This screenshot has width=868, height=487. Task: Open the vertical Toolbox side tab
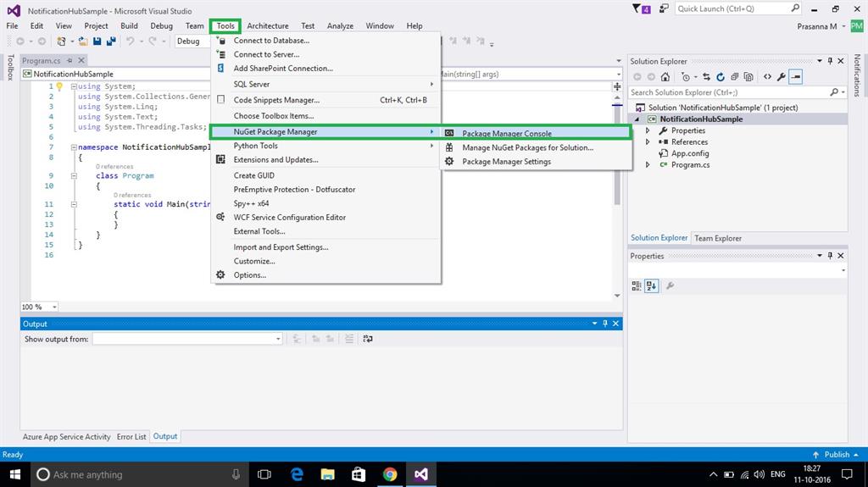[x=10, y=68]
